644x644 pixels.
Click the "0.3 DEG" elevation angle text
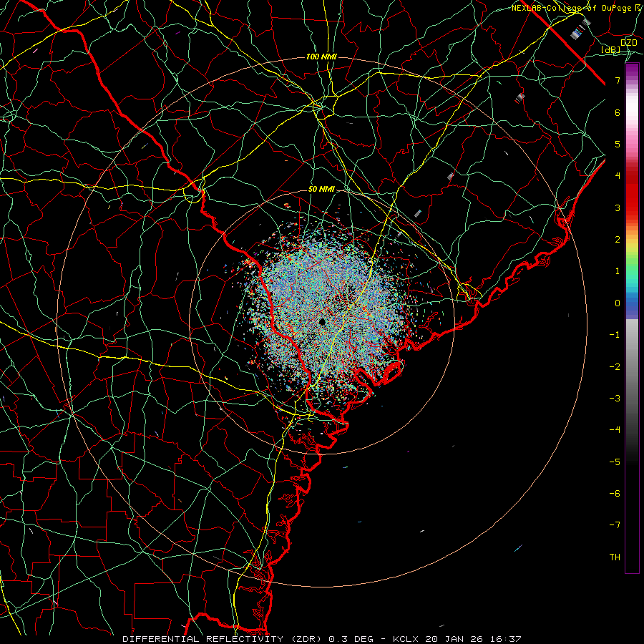pos(351,639)
